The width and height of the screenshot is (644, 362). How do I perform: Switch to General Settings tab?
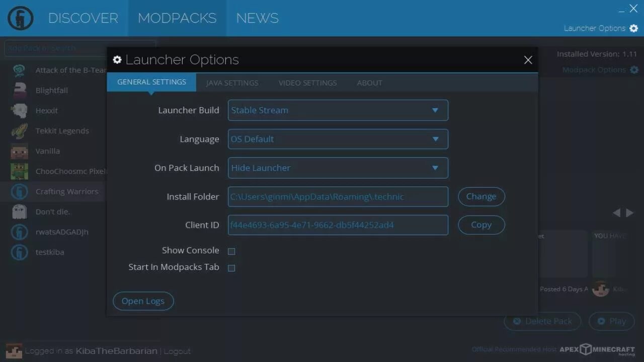(151, 82)
